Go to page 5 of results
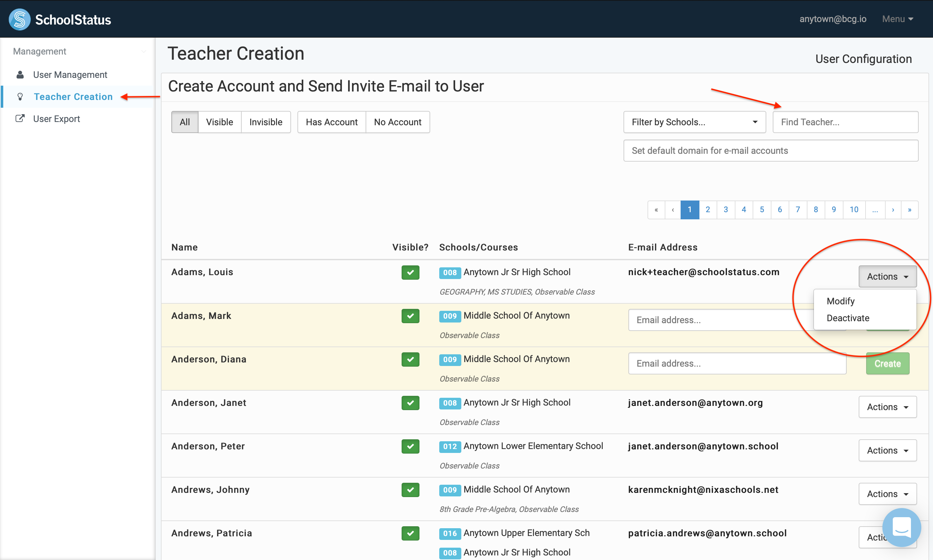This screenshot has height=560, width=933. tap(762, 210)
